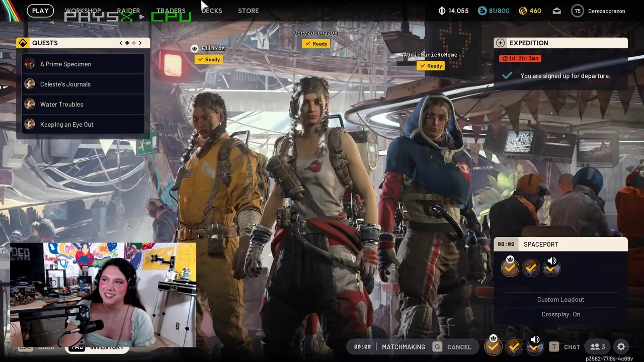Switch to the PLAY tab
Screen dimensions: 644x362
(40, 11)
